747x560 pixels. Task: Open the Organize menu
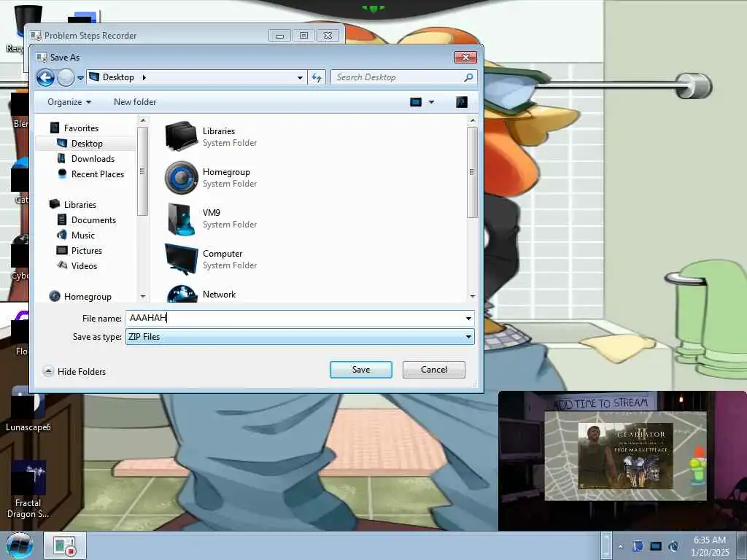(69, 102)
